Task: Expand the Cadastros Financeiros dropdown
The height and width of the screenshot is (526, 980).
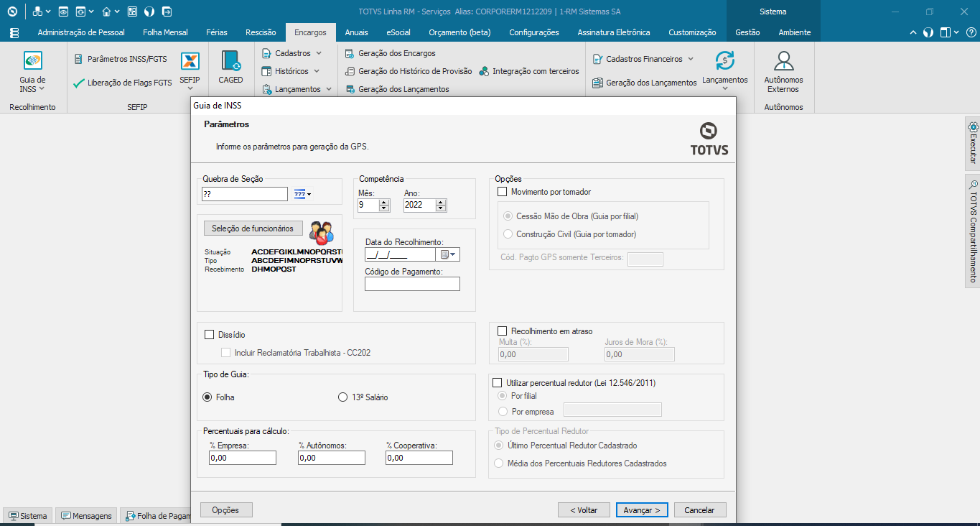Action: tap(691, 59)
